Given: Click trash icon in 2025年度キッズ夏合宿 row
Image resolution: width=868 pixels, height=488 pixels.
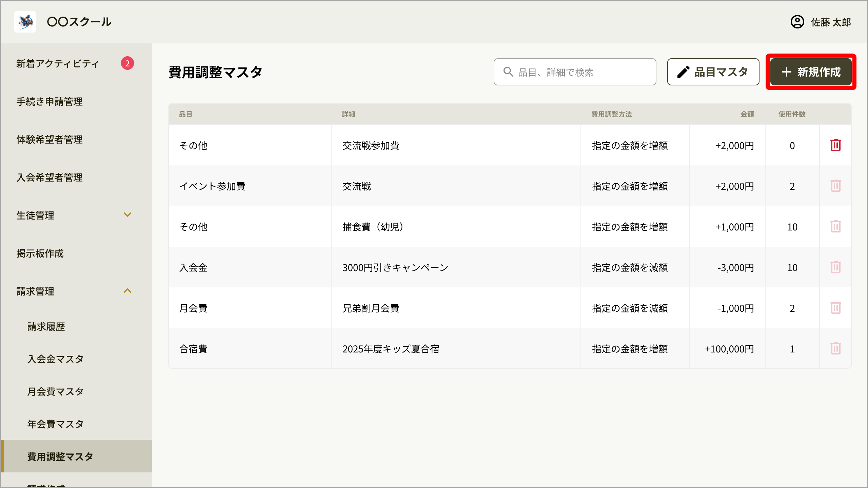Looking at the screenshot, I should point(835,348).
